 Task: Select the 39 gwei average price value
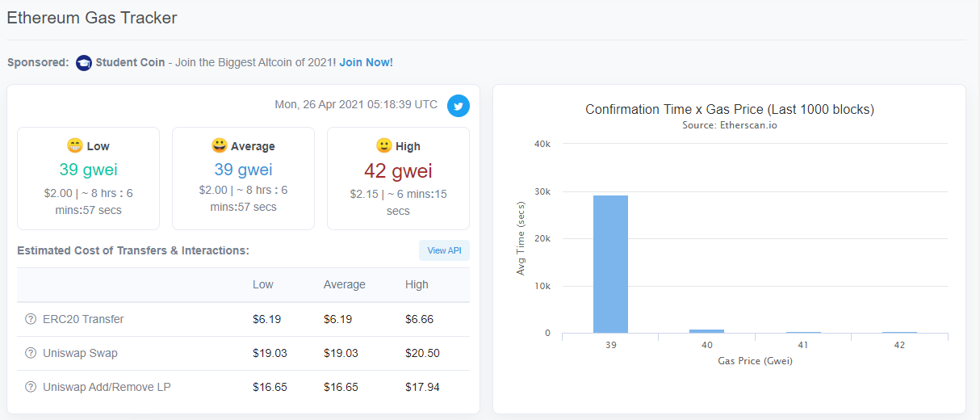tap(243, 170)
